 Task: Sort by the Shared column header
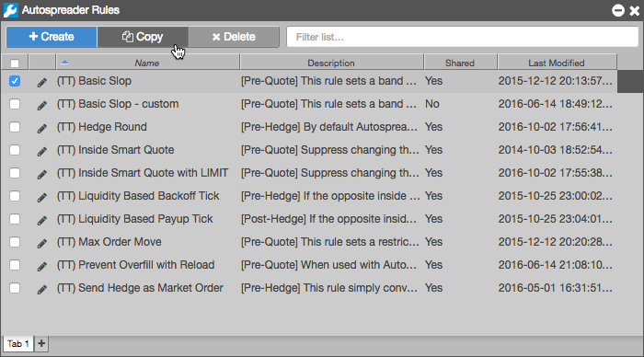(x=460, y=63)
